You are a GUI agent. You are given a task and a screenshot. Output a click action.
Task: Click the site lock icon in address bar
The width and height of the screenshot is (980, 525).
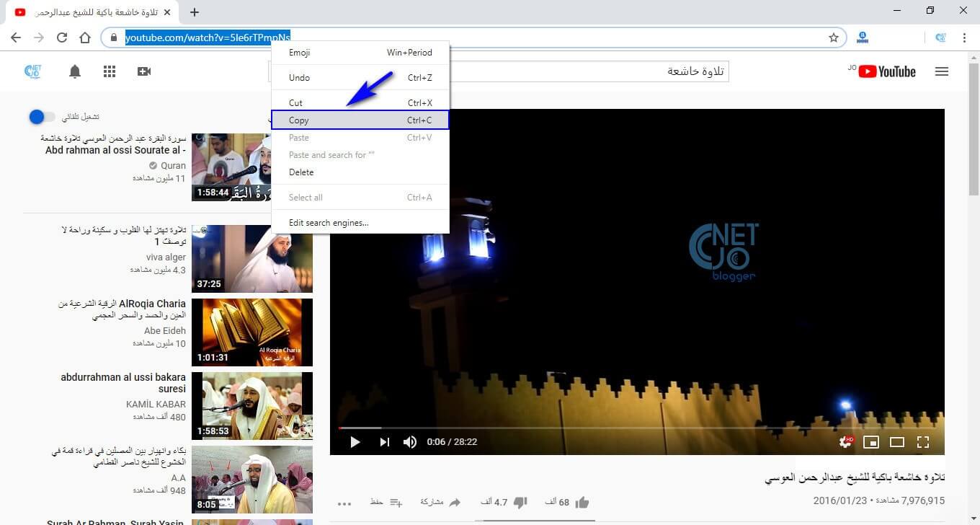click(x=113, y=37)
